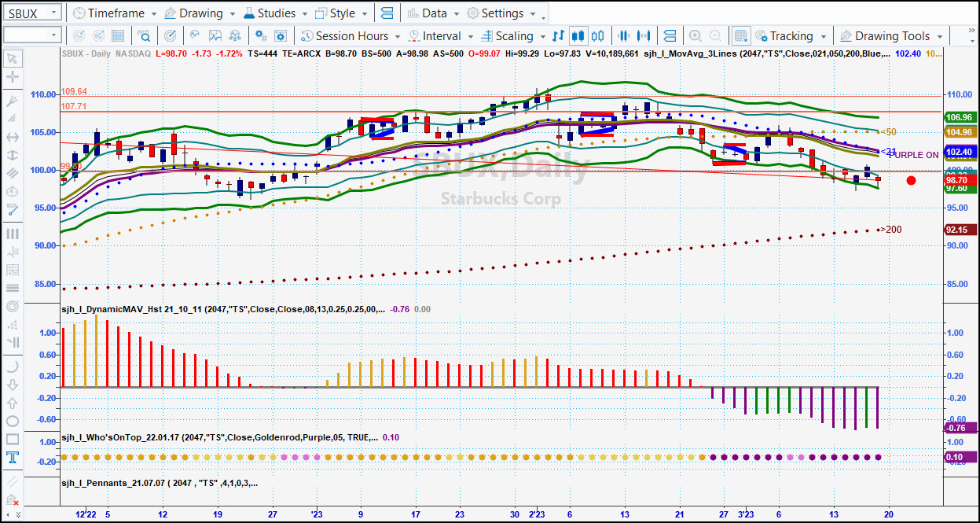Screen dimensions: 980x523
Task: Toggle the dotted grid selection button
Action: [x=740, y=35]
